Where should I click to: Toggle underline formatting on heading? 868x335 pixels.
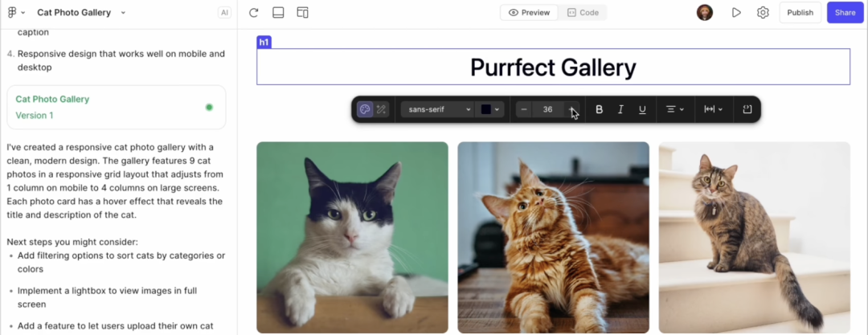click(x=642, y=109)
